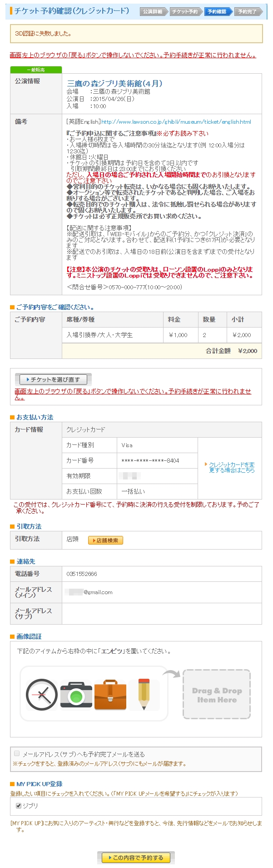
Task: Check the sub email notification checkbox
Action: [x=17, y=753]
